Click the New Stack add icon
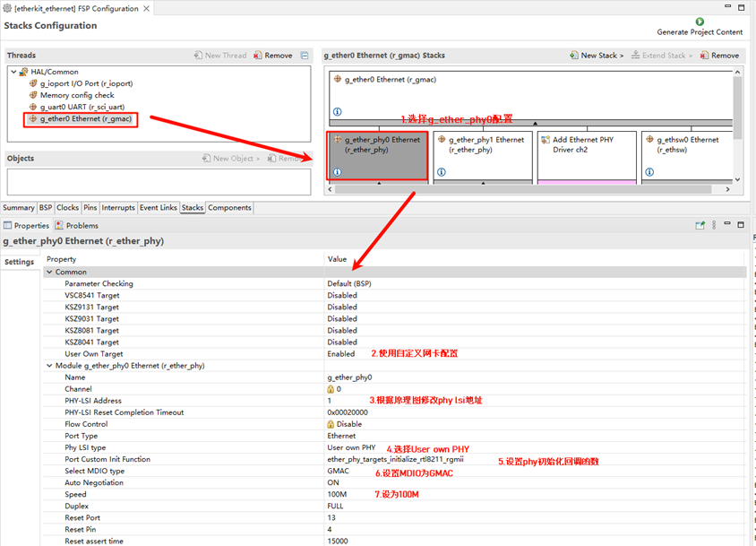The height and width of the screenshot is (546, 756). click(573, 56)
